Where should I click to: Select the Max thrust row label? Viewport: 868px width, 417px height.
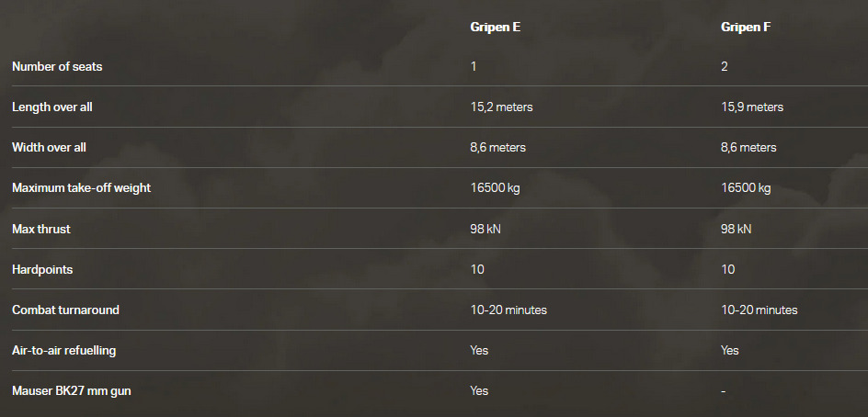(41, 229)
